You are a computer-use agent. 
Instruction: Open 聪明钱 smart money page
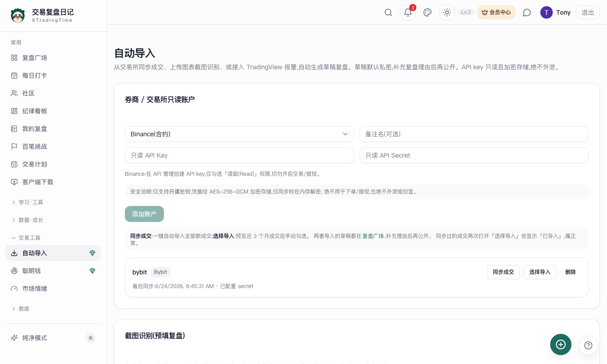[x=53, y=271]
